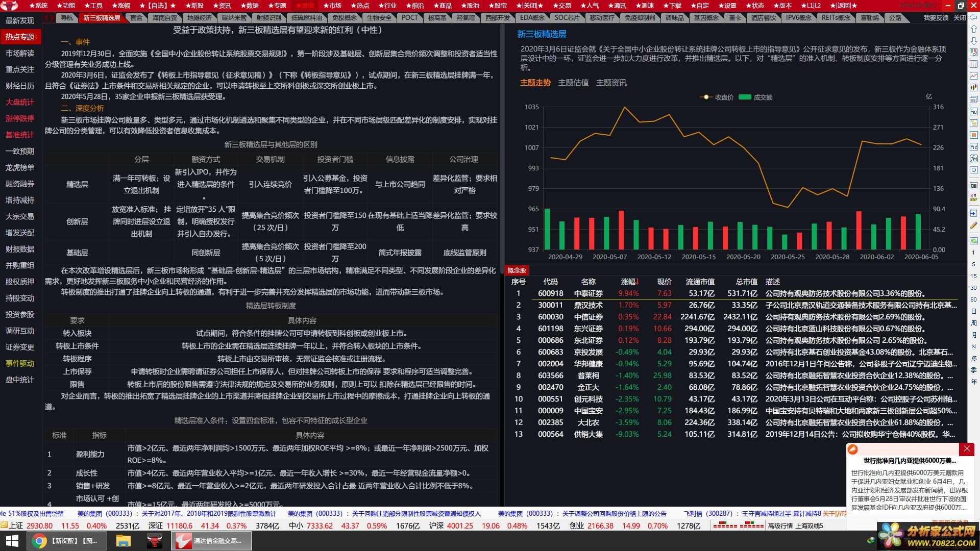Image resolution: width=980 pixels, height=551 pixels.
Task: Select 龙虎榜单 in left sidebar
Action: [x=20, y=167]
